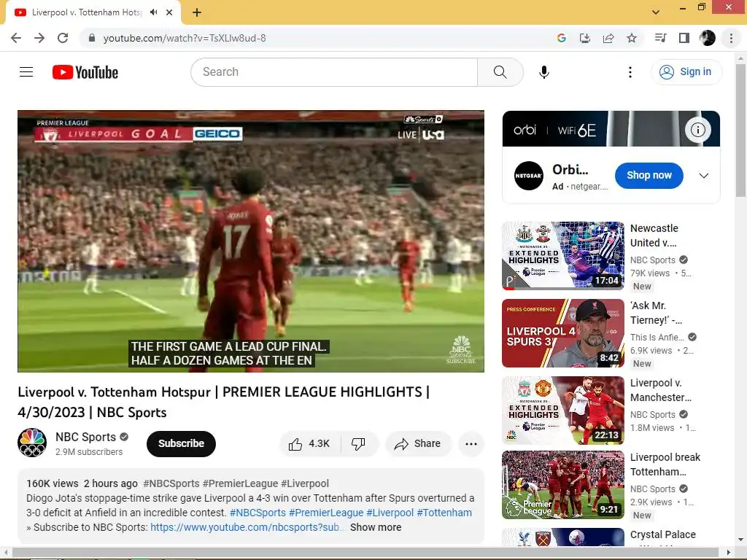The height and width of the screenshot is (560, 747).
Task: Go back in browser history
Action: (16, 38)
